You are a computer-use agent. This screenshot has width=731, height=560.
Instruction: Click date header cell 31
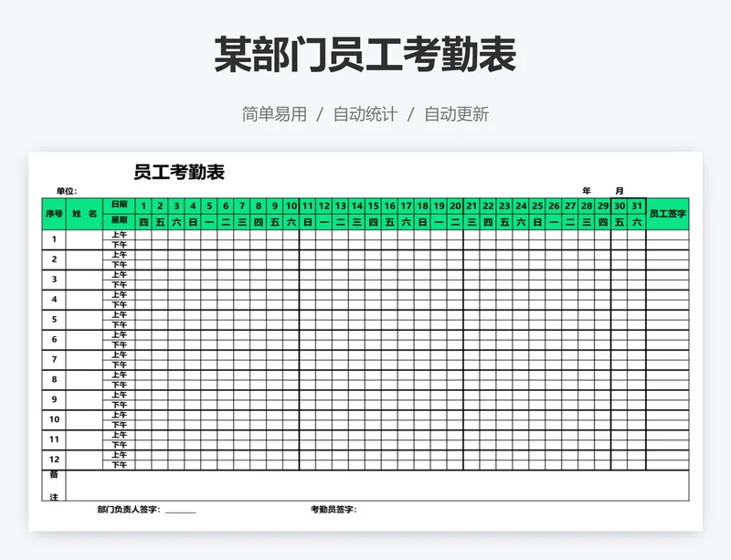point(636,206)
